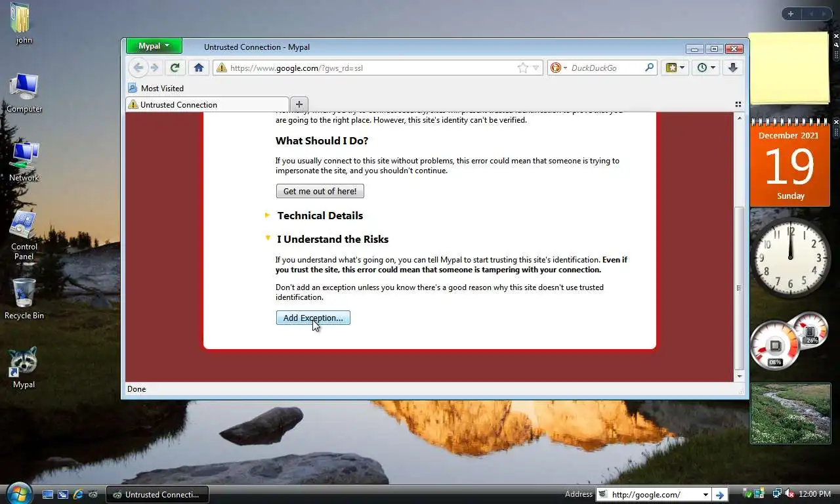Open the History clock menu button
The width and height of the screenshot is (840, 504).
(x=706, y=68)
